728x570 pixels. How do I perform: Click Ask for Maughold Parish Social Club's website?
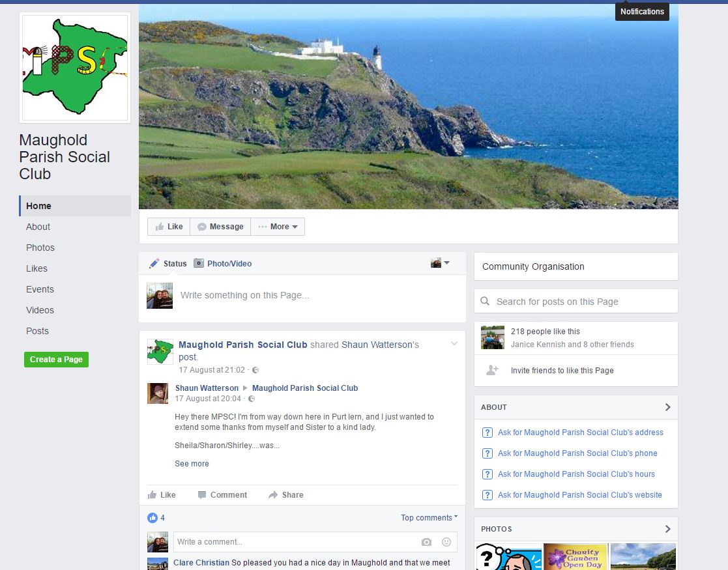580,495
